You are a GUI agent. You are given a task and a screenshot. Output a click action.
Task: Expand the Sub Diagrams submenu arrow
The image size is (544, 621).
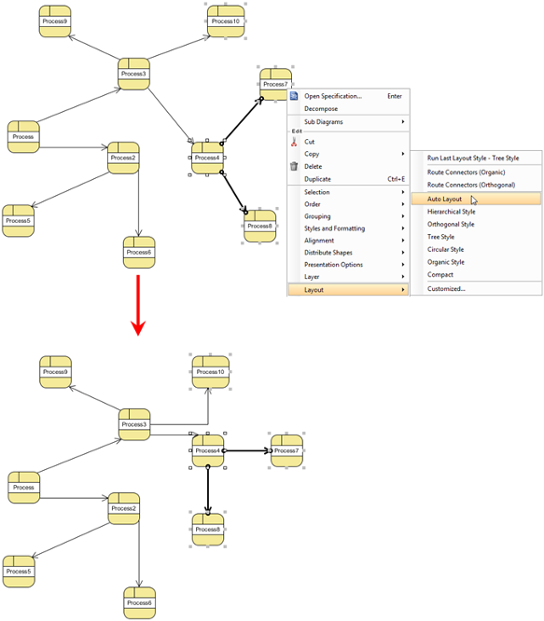(x=403, y=122)
